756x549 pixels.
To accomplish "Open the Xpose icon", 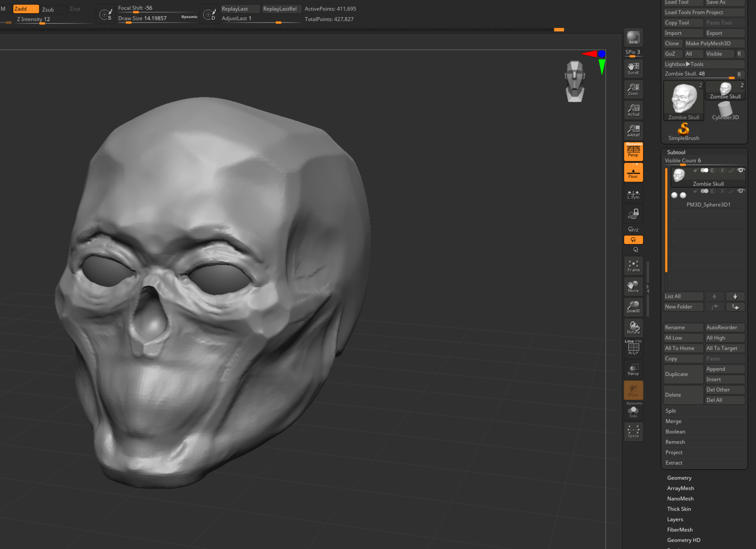I will click(633, 431).
